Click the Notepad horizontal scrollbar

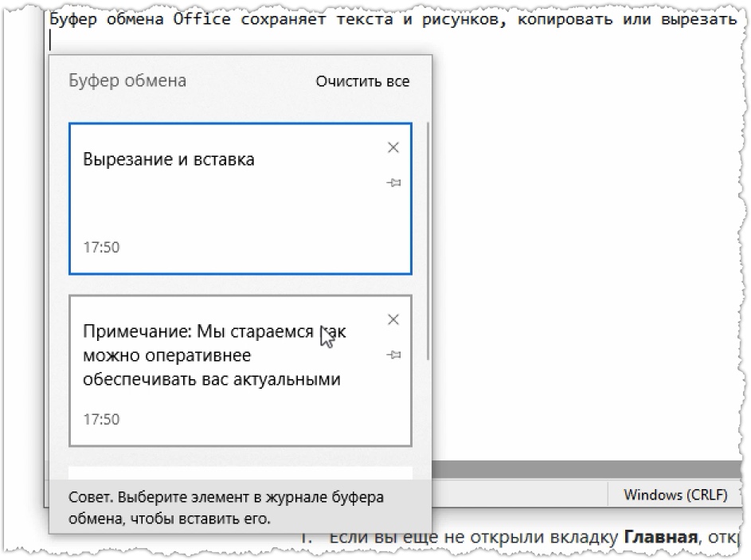point(581,468)
